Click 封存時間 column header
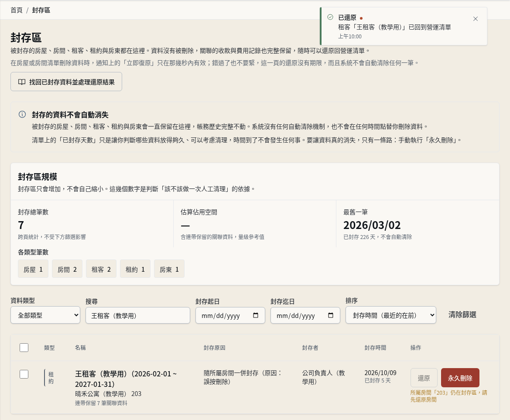Viewport: 510px width, 420px height. pyautogui.click(x=375, y=348)
